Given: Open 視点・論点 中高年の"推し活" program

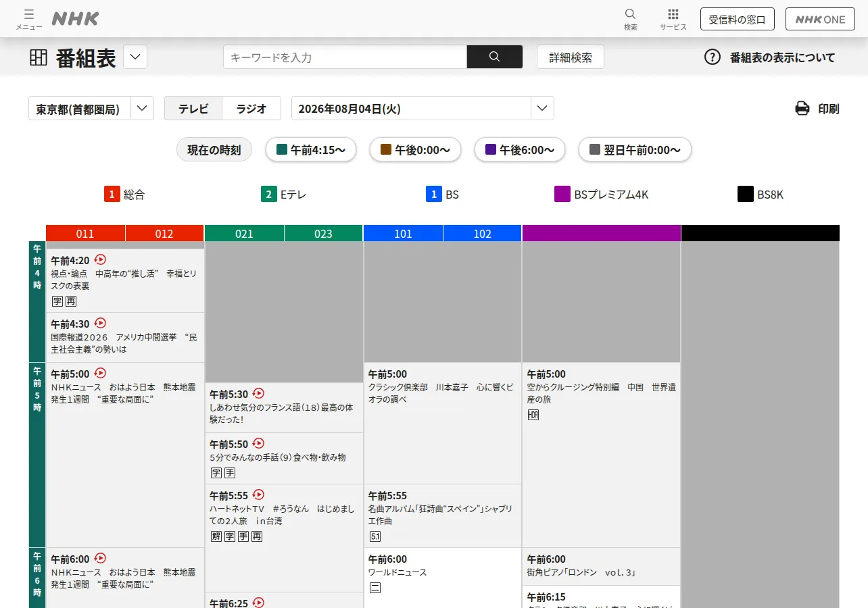Looking at the screenshot, I should click(125, 280).
